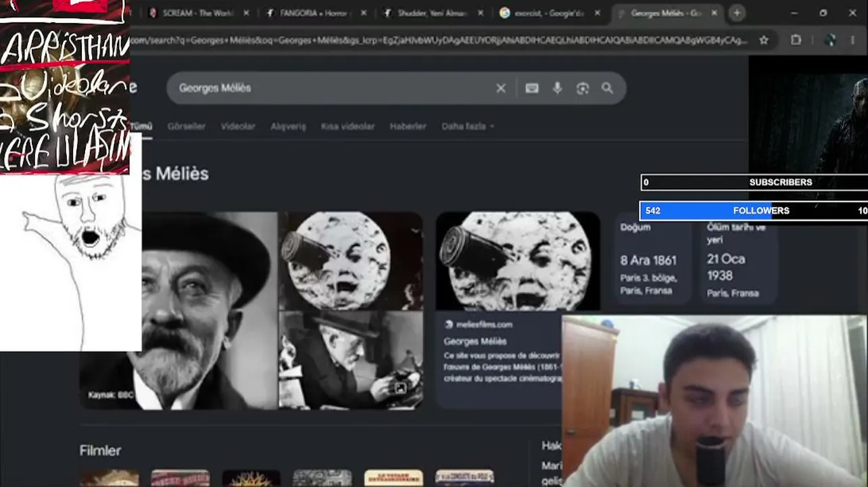868x487 pixels.
Task: Click the death date 21 Oca 1938
Action: click(726, 267)
